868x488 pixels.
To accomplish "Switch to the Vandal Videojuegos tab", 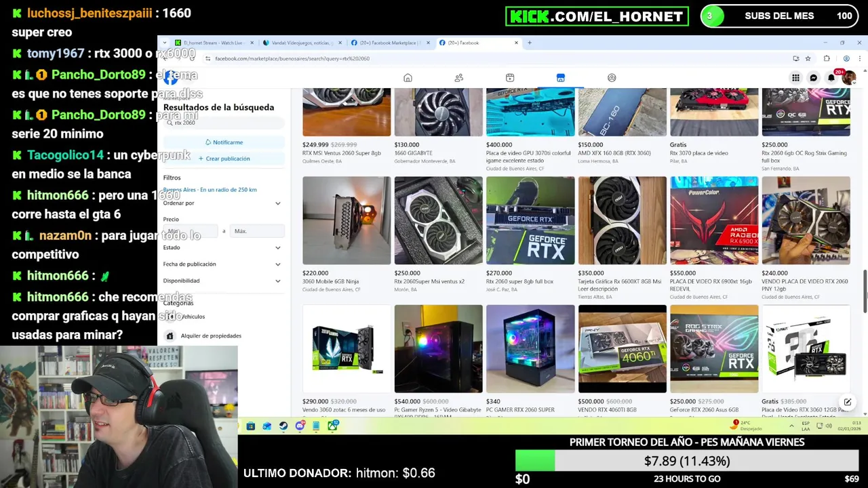I will tap(302, 43).
